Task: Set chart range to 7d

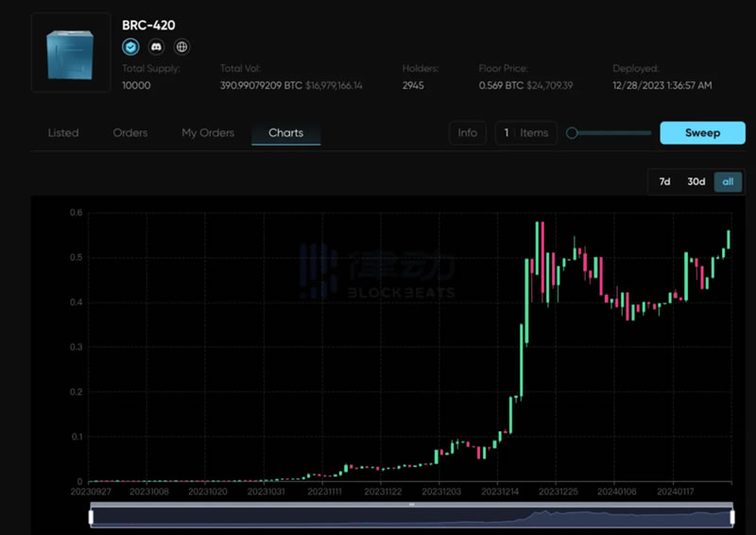Action: [664, 181]
